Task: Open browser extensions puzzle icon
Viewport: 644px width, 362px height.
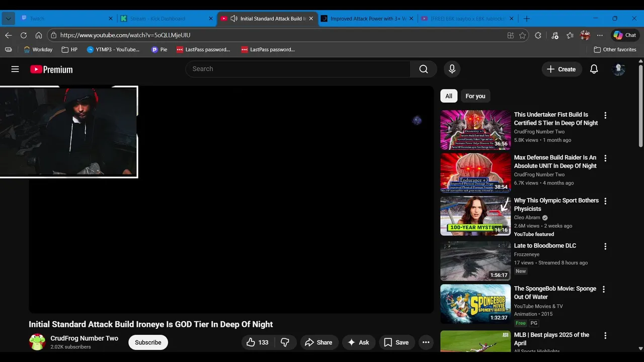Action: [x=538, y=35]
